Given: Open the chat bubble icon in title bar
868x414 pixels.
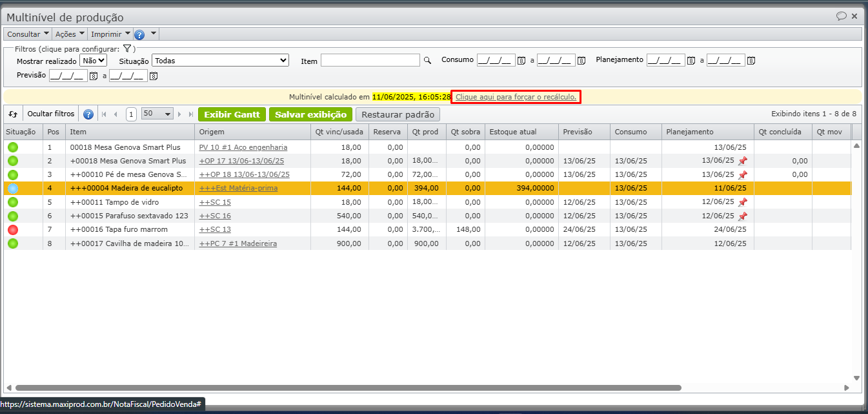Looking at the screenshot, I should (x=841, y=16).
